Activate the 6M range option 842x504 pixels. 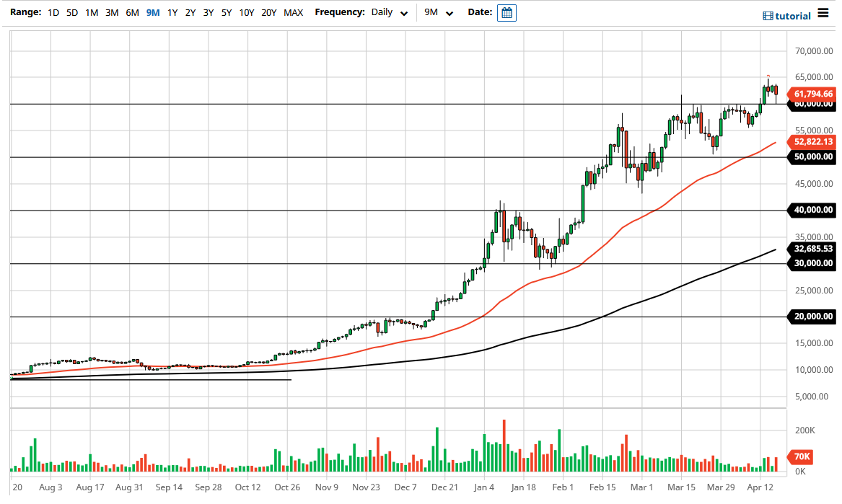point(131,12)
